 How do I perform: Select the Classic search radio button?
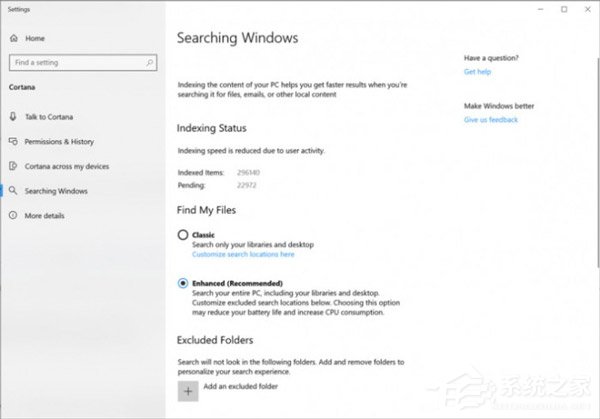pyautogui.click(x=183, y=235)
